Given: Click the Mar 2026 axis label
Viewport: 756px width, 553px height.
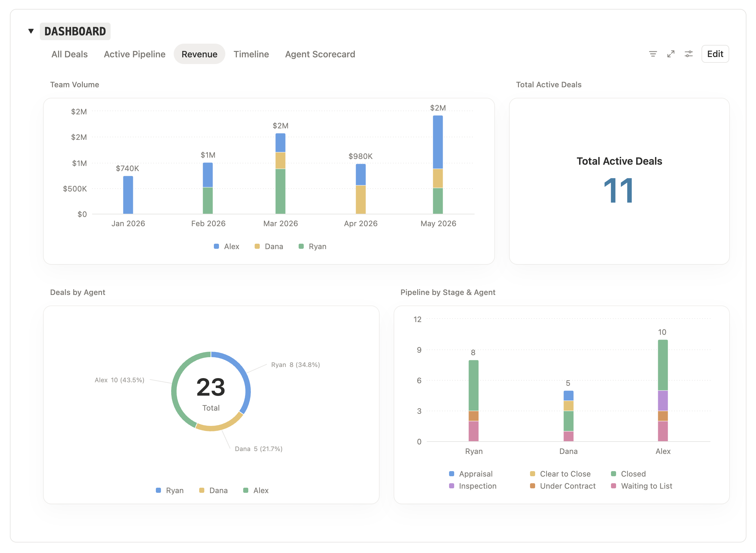Looking at the screenshot, I should click(x=280, y=223).
